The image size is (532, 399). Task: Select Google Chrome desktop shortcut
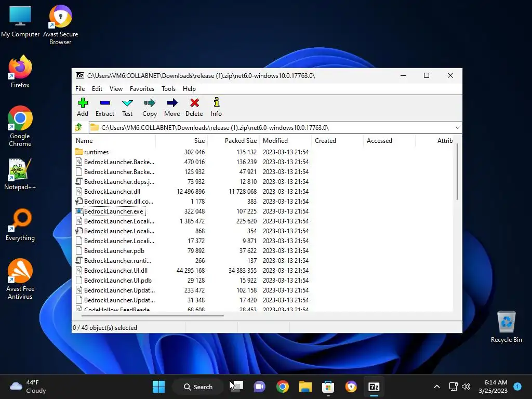20,126
